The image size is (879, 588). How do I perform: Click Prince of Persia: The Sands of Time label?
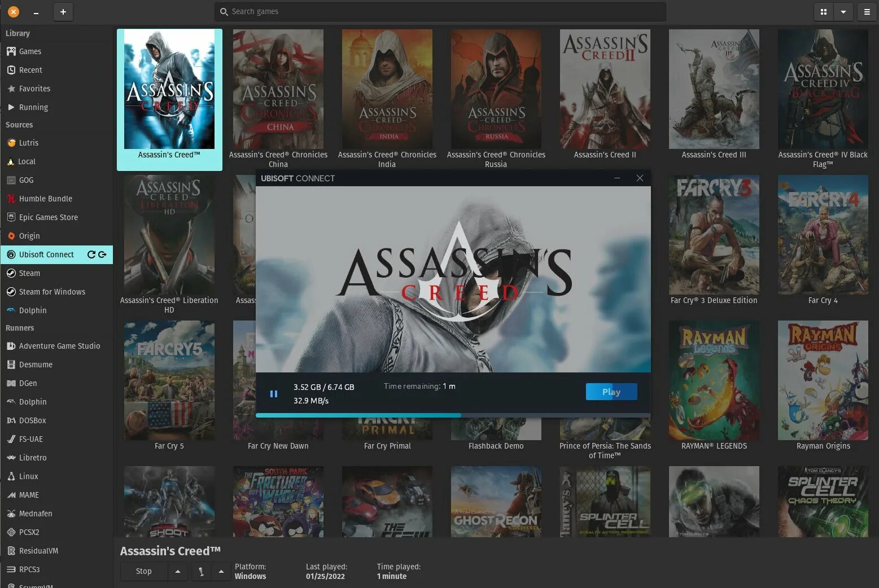pos(605,450)
